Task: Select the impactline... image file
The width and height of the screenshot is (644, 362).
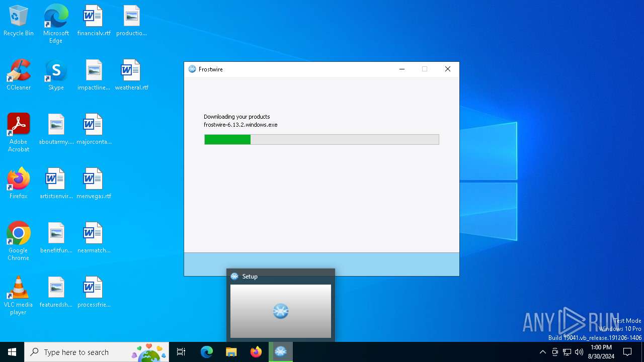Action: coord(94,75)
